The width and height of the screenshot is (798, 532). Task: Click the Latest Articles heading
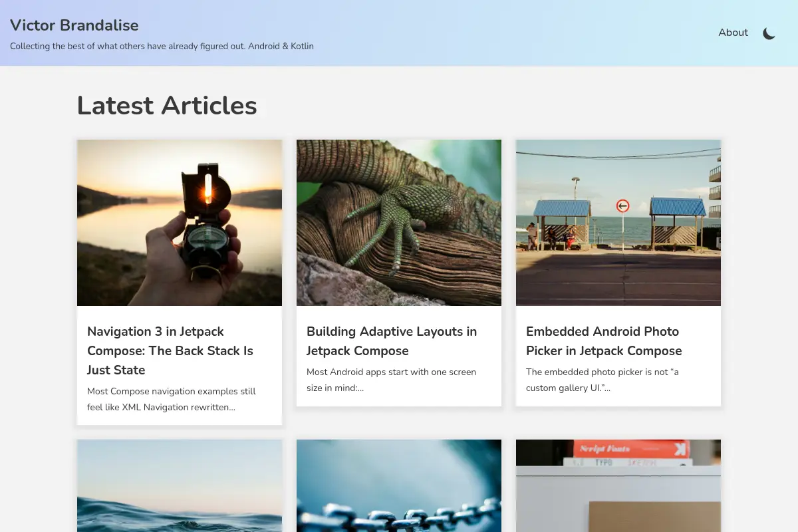pos(167,106)
